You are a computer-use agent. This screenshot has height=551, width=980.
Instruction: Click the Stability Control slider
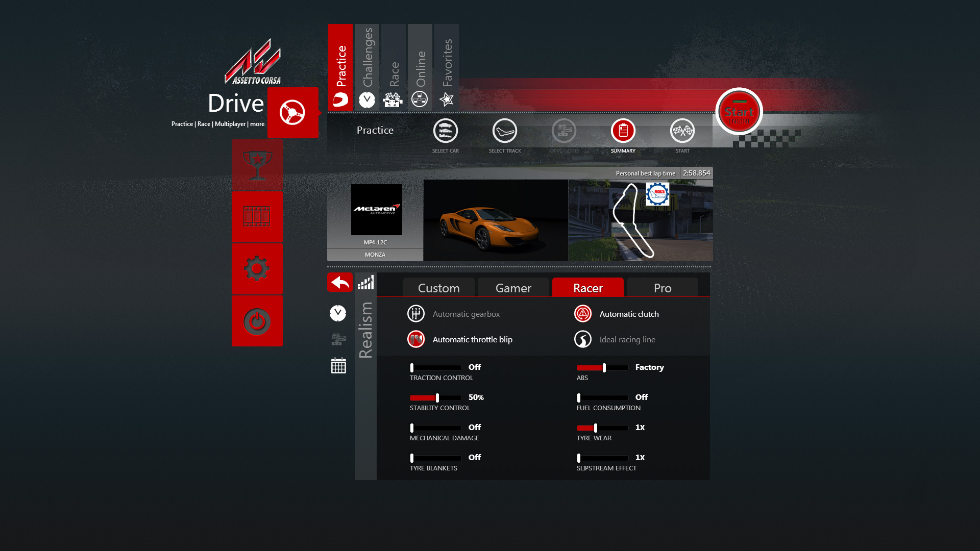click(435, 398)
